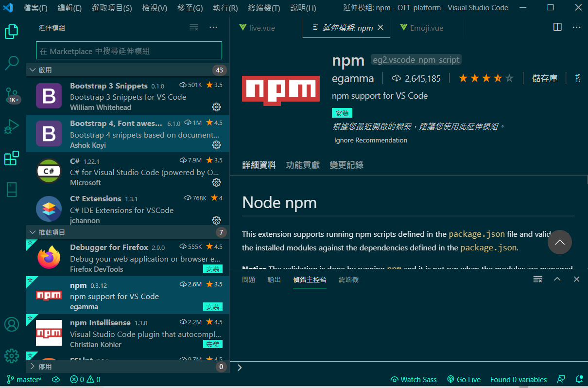Open the 選取項目(S) menu
Screen dimensions: 588x388
click(112, 8)
